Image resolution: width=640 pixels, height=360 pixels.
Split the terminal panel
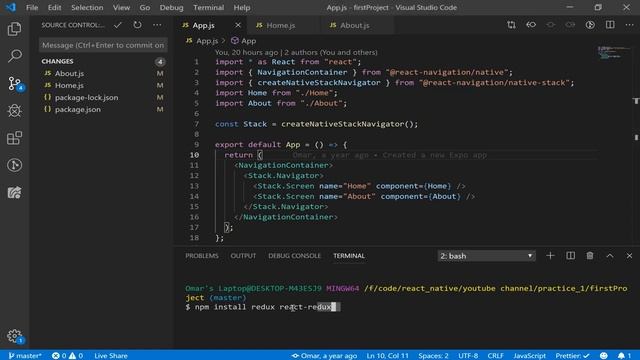click(x=570, y=256)
